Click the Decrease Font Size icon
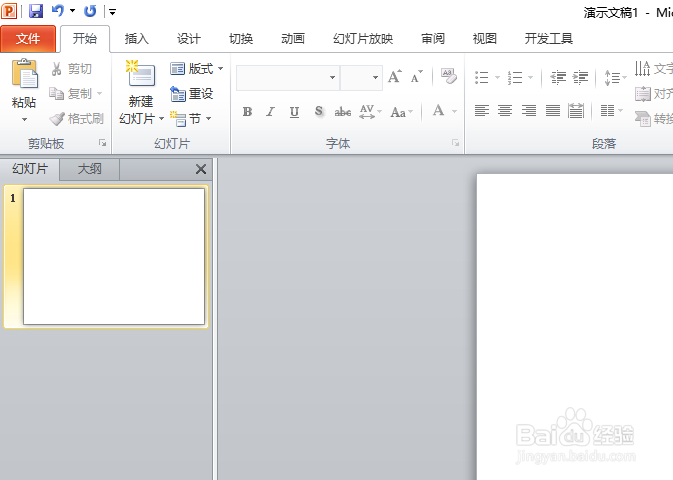The height and width of the screenshot is (480, 673). pyautogui.click(x=416, y=77)
